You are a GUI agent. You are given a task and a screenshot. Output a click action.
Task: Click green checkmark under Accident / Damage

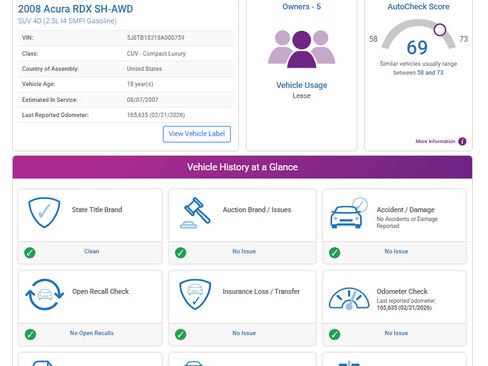[x=335, y=252]
